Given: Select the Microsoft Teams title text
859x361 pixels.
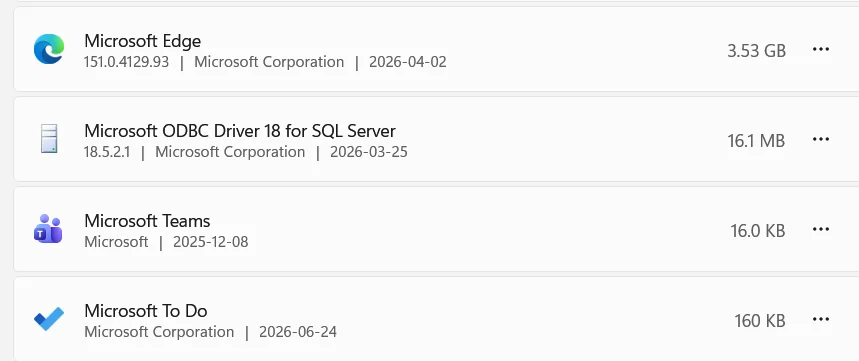Looking at the screenshot, I should pos(147,221).
